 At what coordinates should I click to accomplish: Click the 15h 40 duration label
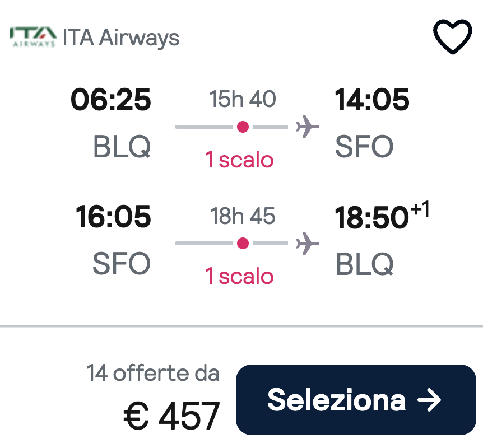[x=243, y=99]
